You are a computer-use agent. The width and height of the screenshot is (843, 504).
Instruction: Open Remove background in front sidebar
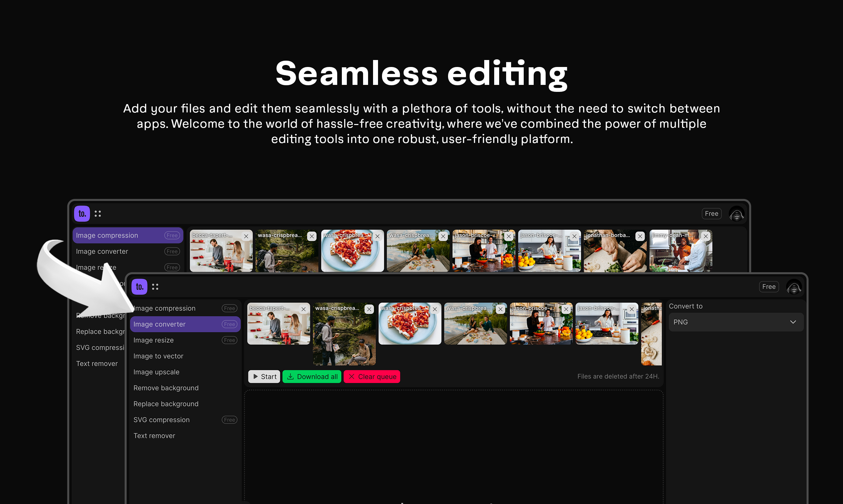pos(166,388)
